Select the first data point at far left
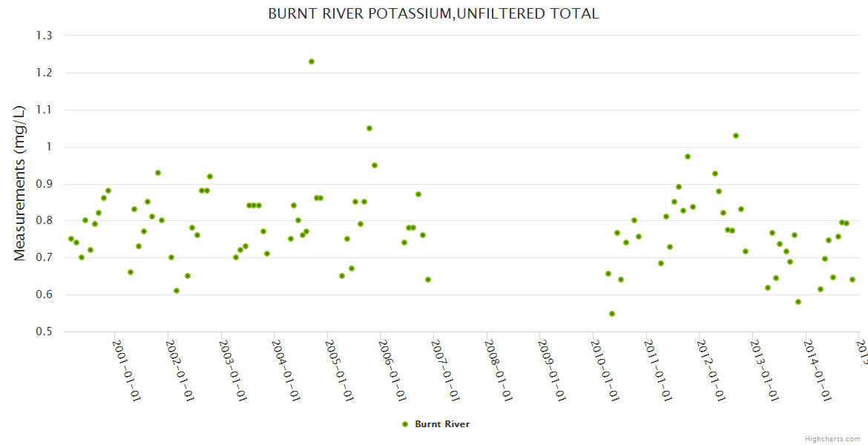 pos(71,239)
